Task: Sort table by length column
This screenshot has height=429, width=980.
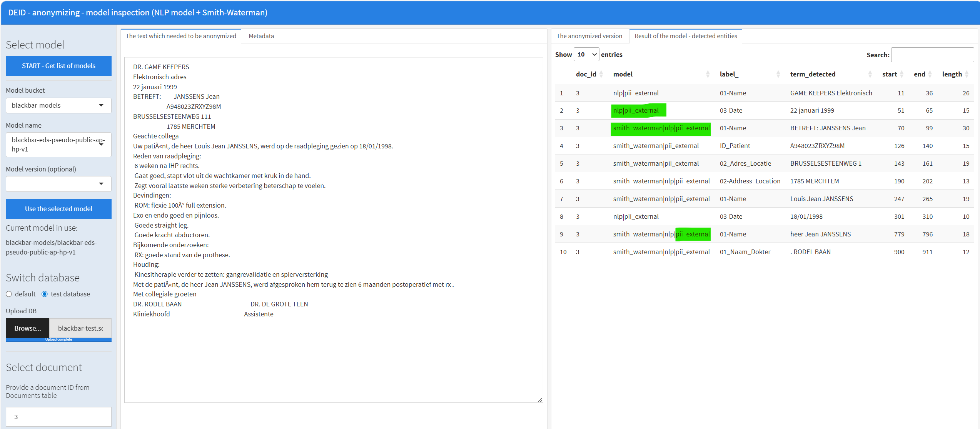Action: (x=955, y=74)
